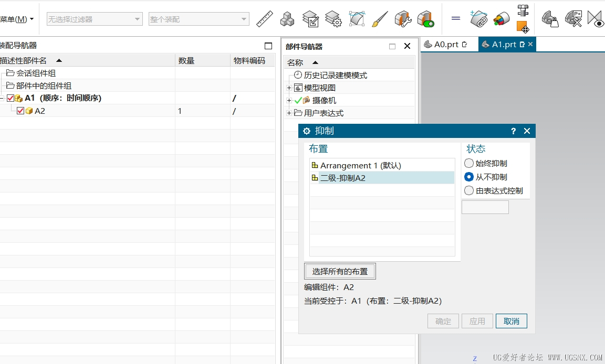Screen dimensions: 605x364
Task: Click the help question mark in 抑制 dialog
Action: coord(513,131)
